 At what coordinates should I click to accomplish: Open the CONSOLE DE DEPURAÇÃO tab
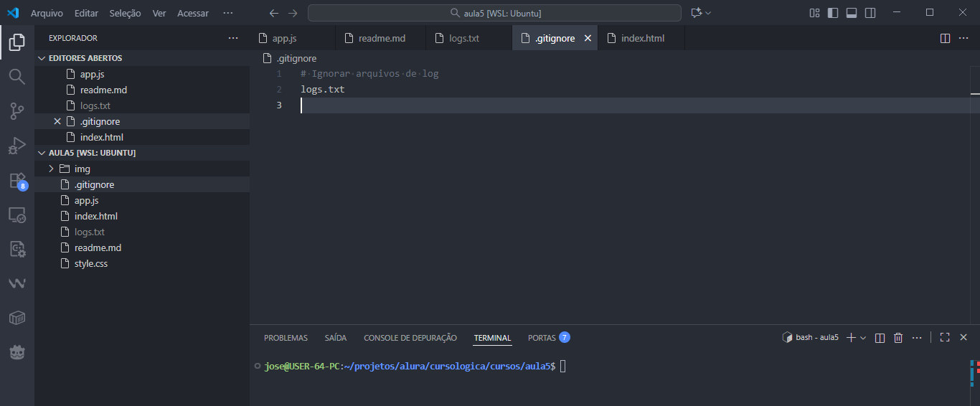click(410, 338)
